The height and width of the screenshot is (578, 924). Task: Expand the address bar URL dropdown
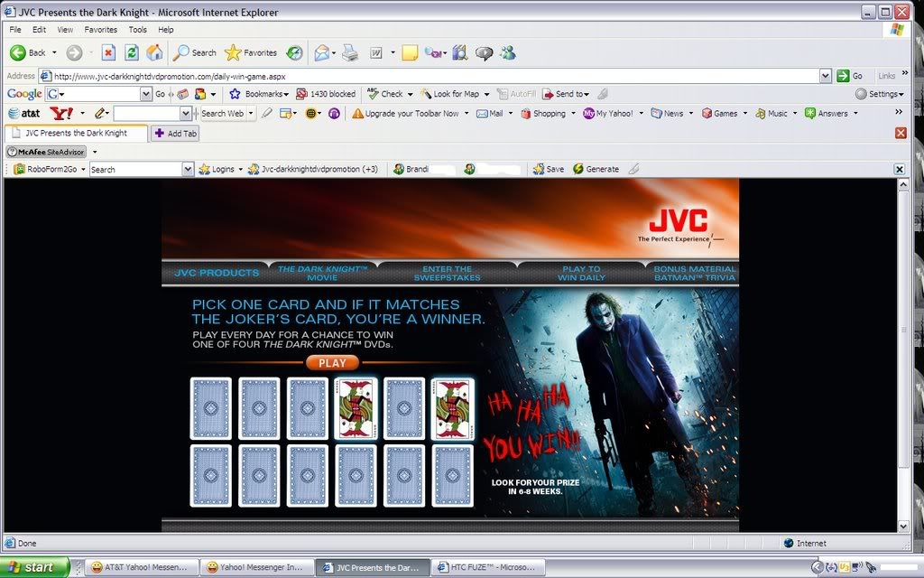pos(825,76)
